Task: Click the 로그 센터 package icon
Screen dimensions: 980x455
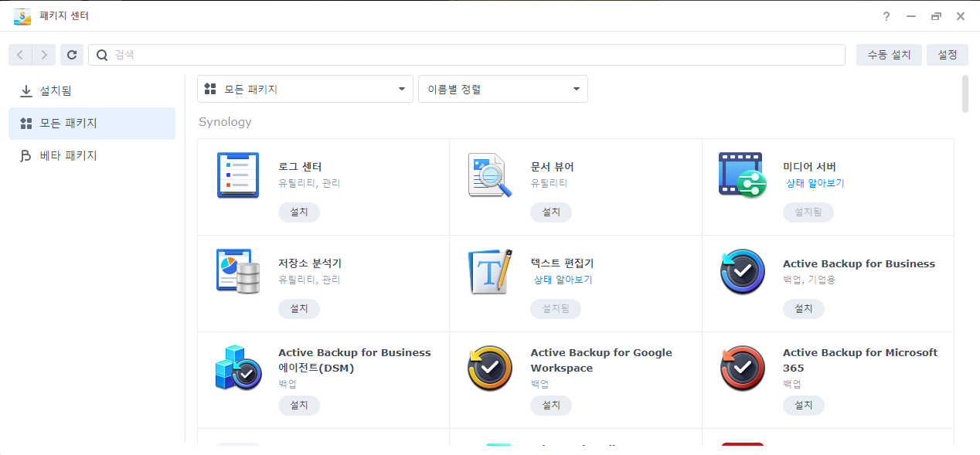Action: click(238, 175)
